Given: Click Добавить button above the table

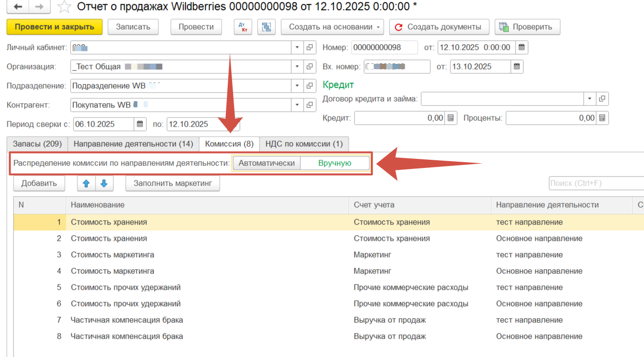Looking at the screenshot, I should pos(39,183).
